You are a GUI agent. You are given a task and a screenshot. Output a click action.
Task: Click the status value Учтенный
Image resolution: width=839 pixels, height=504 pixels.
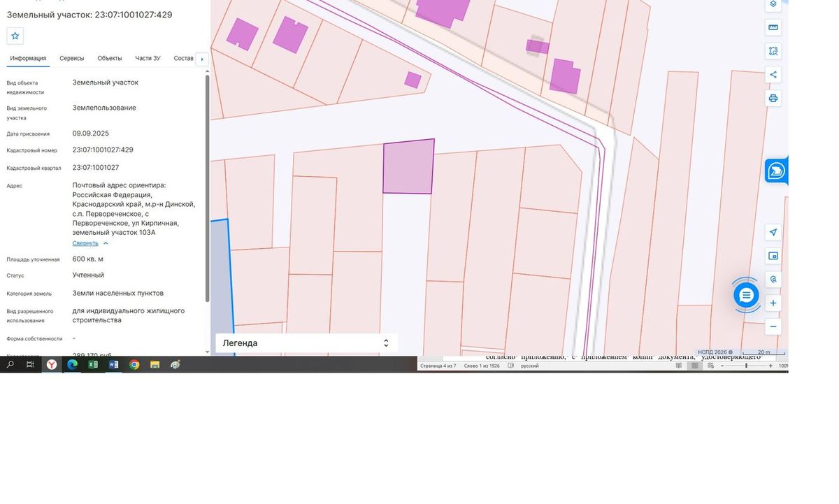88,275
